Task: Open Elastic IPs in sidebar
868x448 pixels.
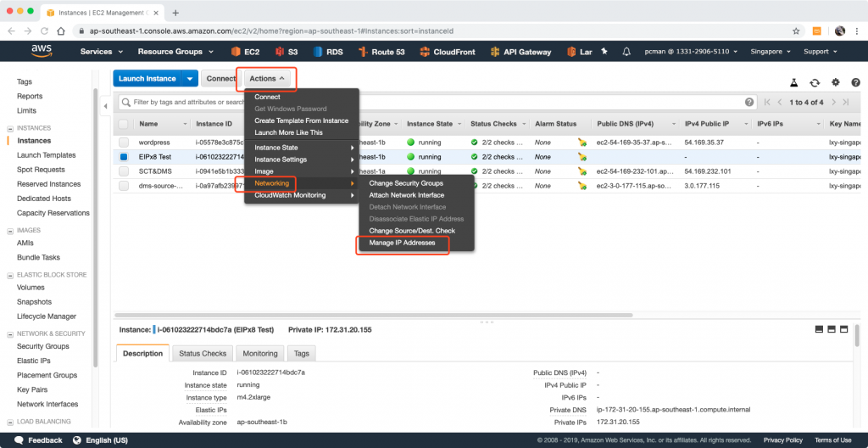Action: click(34, 361)
